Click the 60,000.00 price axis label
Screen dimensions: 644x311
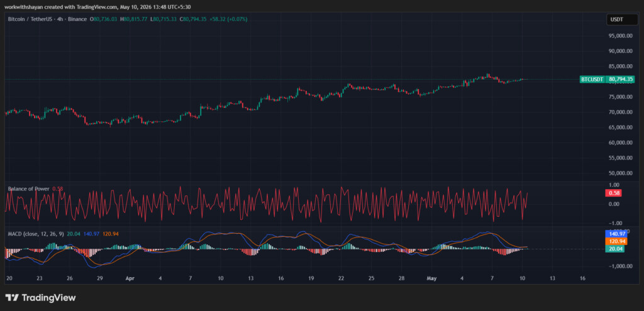[x=620, y=143]
